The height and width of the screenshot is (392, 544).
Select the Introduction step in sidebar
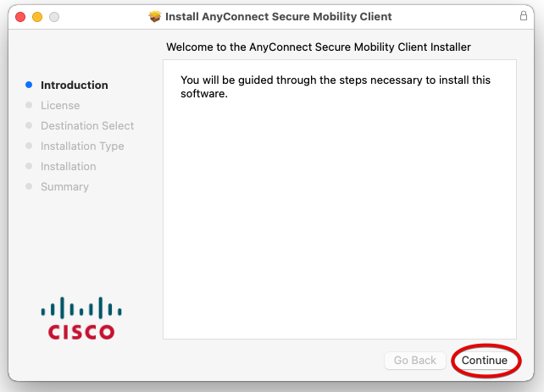[75, 86]
